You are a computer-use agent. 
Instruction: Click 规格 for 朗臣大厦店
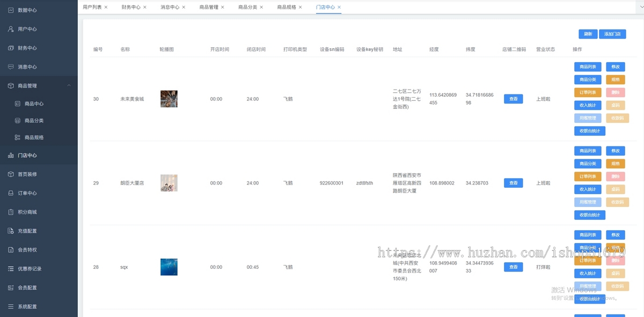[616, 164]
